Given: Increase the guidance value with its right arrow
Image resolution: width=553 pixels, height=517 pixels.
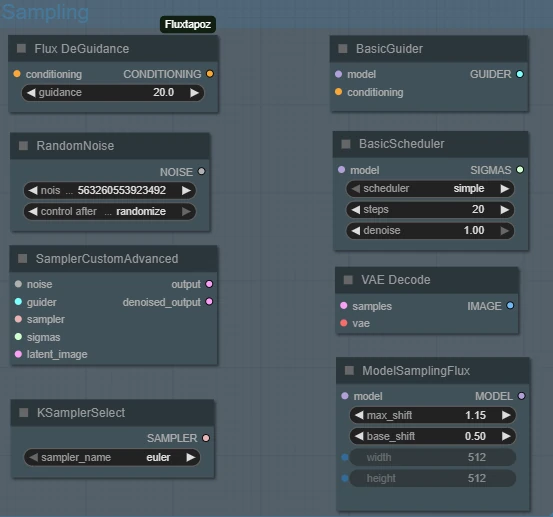Looking at the screenshot, I should [194, 93].
